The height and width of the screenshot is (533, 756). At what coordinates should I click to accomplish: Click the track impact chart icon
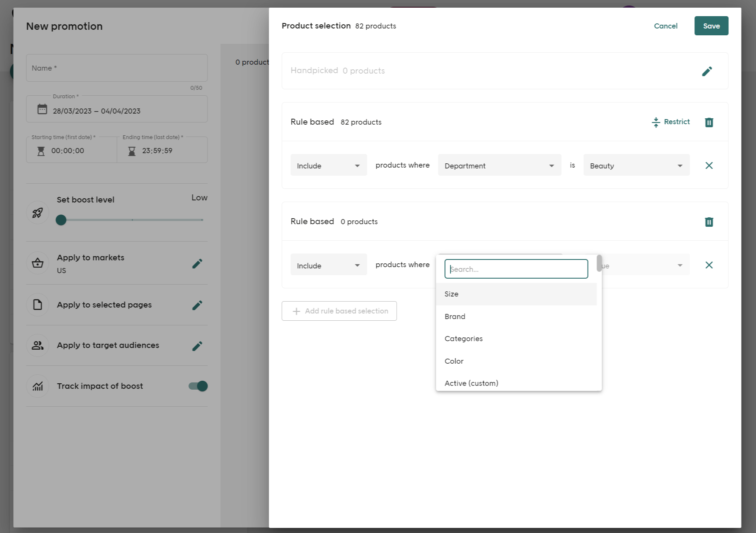(x=37, y=386)
